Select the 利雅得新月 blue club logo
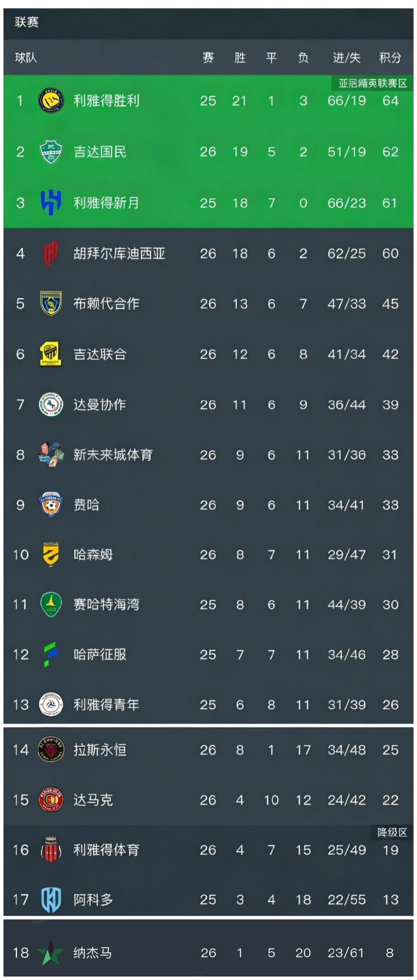The image size is (417, 980). click(51, 202)
